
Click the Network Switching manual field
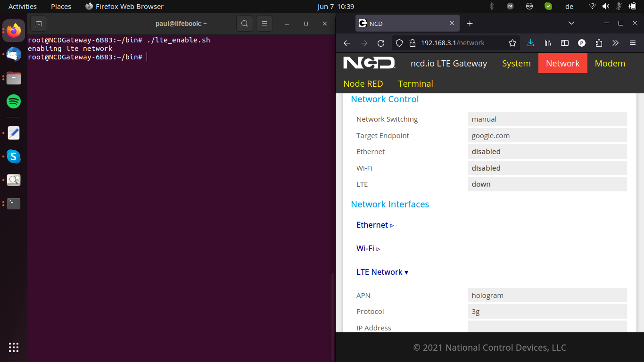547,119
